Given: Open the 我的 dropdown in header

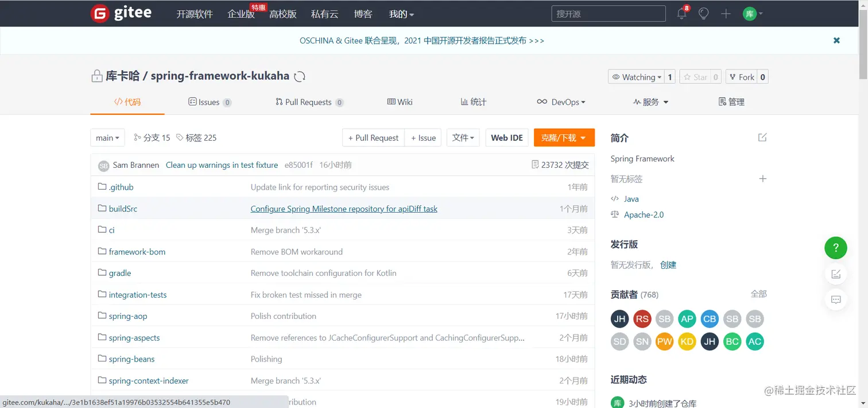Looking at the screenshot, I should click(x=401, y=14).
